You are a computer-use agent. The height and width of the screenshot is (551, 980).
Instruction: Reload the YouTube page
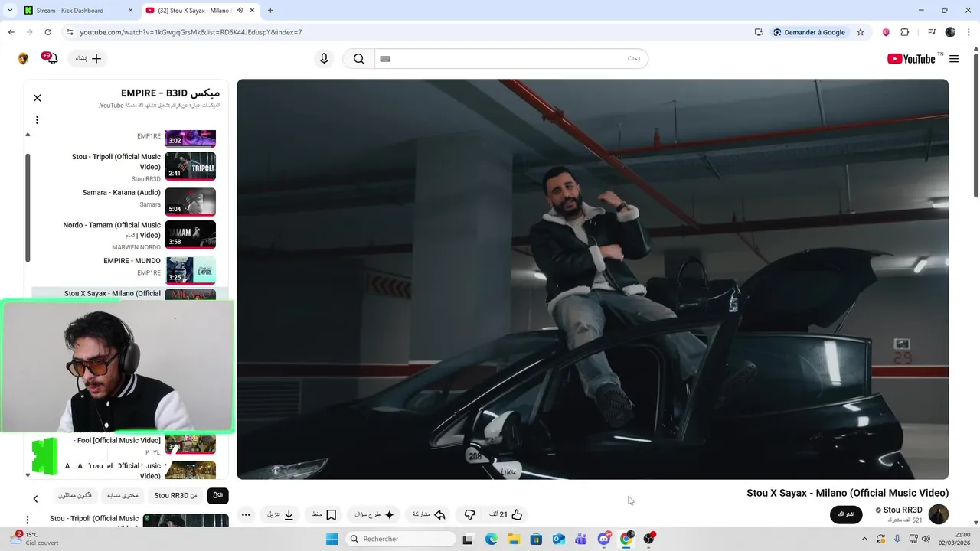click(x=47, y=32)
